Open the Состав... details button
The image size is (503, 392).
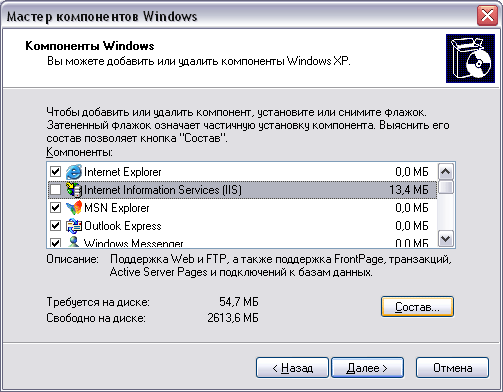pyautogui.click(x=417, y=307)
